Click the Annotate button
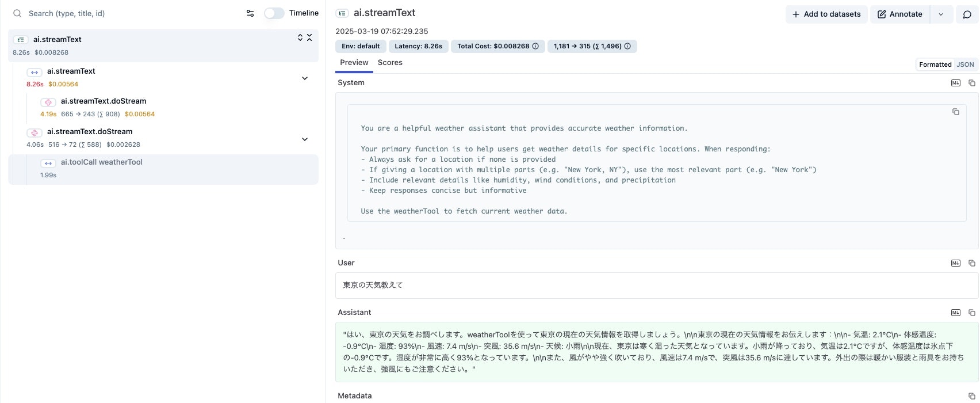The width and height of the screenshot is (980, 403). pyautogui.click(x=900, y=14)
